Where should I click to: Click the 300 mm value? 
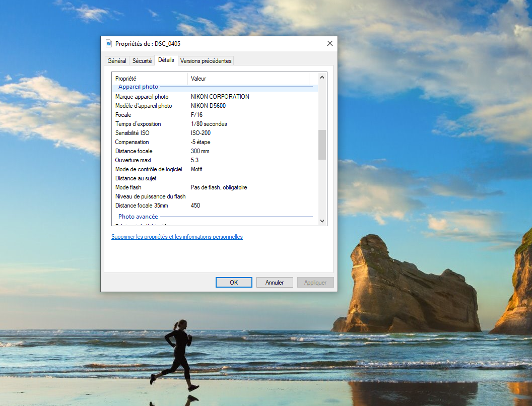tap(200, 151)
